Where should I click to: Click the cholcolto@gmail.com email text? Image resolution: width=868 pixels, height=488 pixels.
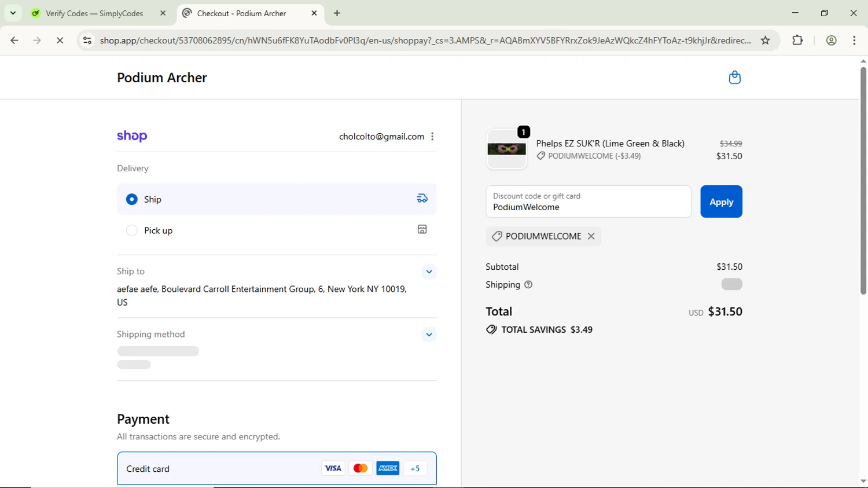click(381, 137)
